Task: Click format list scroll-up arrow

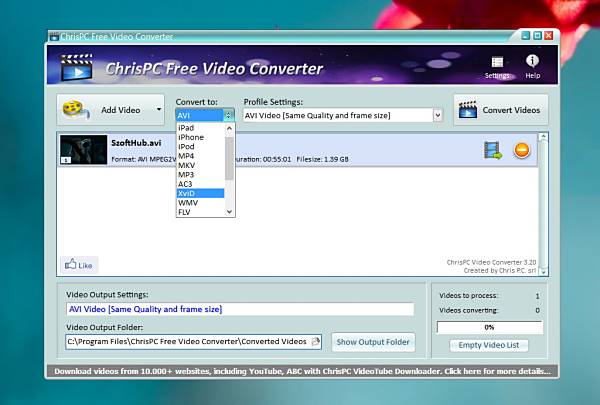Action: coord(229,128)
